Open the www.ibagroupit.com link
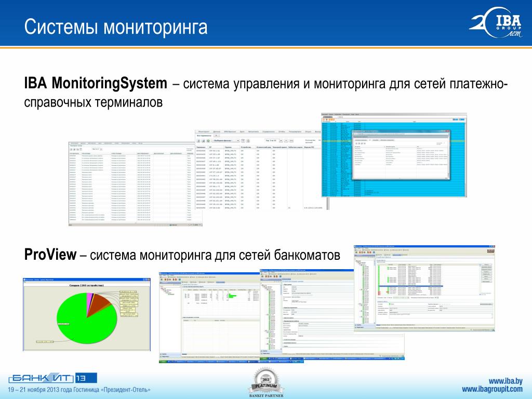Image resolution: width=532 pixels, height=399 pixels. [492, 390]
